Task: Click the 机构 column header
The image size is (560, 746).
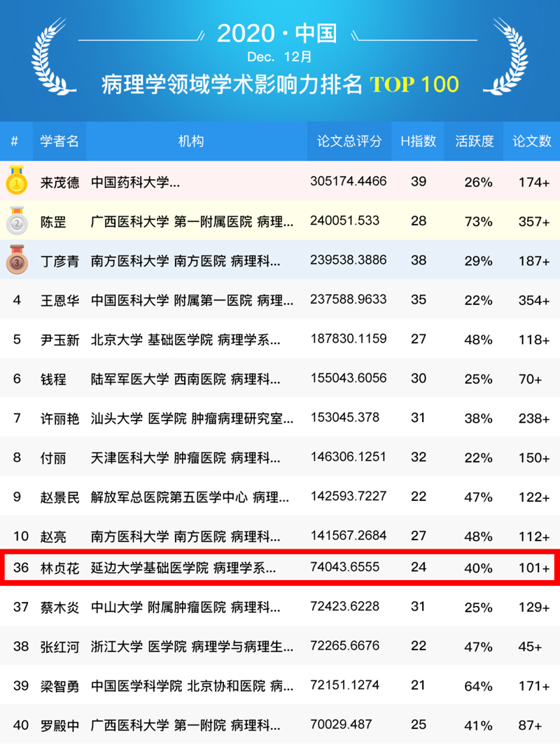Action: 191,141
